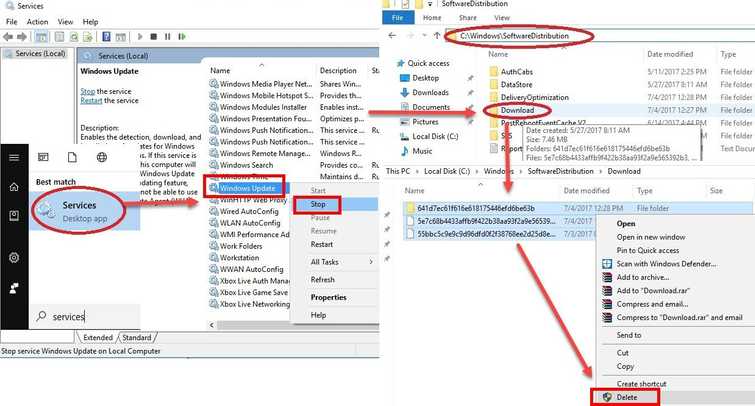Click the Restart the service link
This screenshot has height=406, width=755.
(91, 101)
